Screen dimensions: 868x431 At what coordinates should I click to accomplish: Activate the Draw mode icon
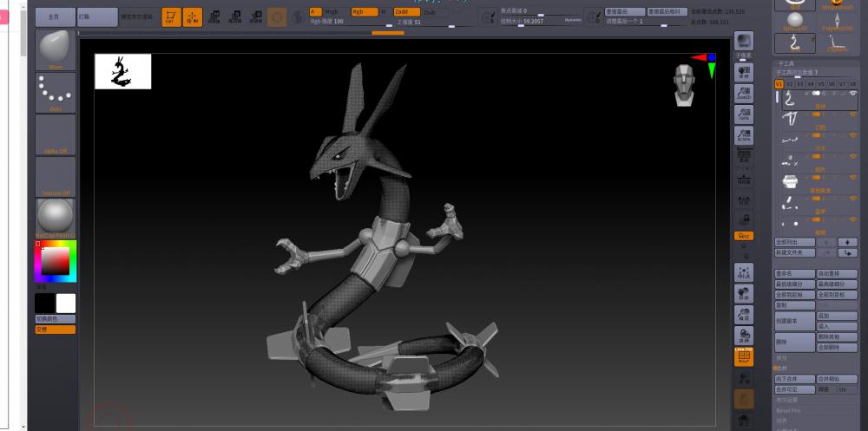click(192, 17)
